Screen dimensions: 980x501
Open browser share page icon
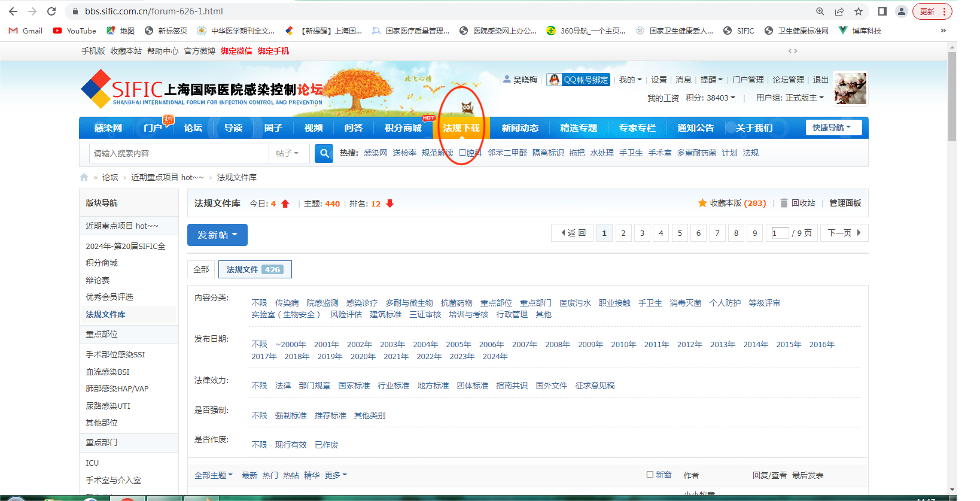(839, 11)
